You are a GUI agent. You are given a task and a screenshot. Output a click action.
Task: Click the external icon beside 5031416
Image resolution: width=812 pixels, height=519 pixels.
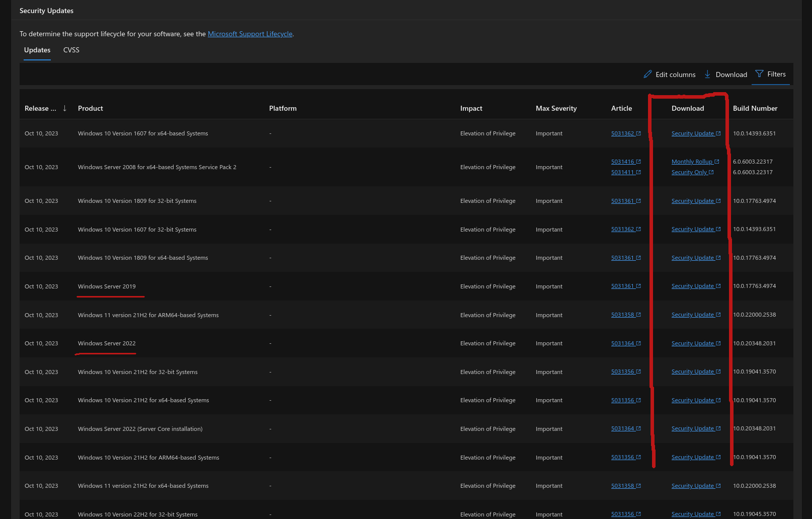pyautogui.click(x=638, y=162)
